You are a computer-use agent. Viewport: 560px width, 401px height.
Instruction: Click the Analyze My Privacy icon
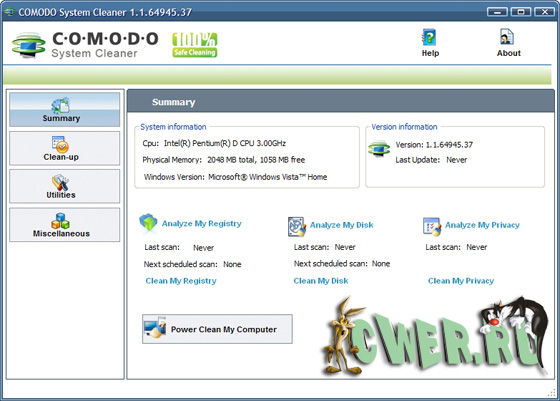pos(432,226)
